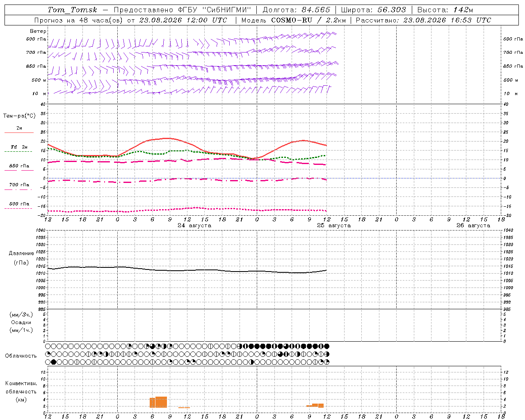525x420 pixels.
Task: Click the '26 августа' date label
Action: 473,226
